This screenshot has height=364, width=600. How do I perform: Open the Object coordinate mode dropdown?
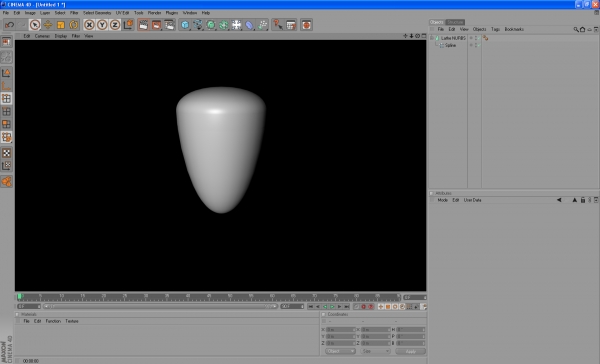pyautogui.click(x=340, y=351)
